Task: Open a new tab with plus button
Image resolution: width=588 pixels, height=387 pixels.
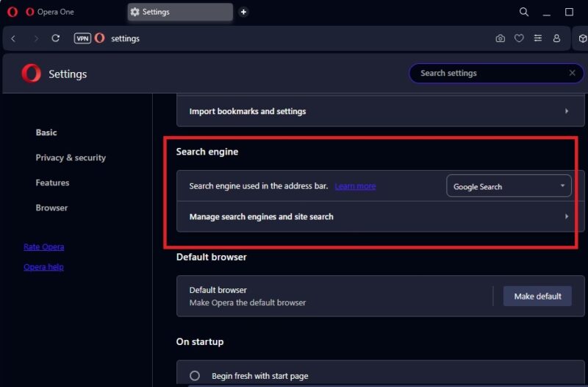Action: [x=243, y=12]
